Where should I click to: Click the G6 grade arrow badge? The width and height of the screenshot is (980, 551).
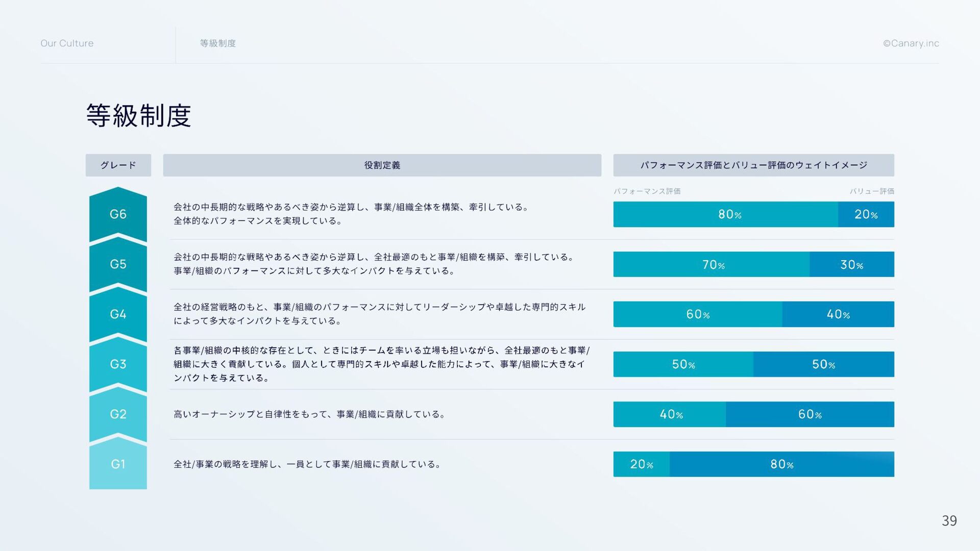pyautogui.click(x=118, y=214)
